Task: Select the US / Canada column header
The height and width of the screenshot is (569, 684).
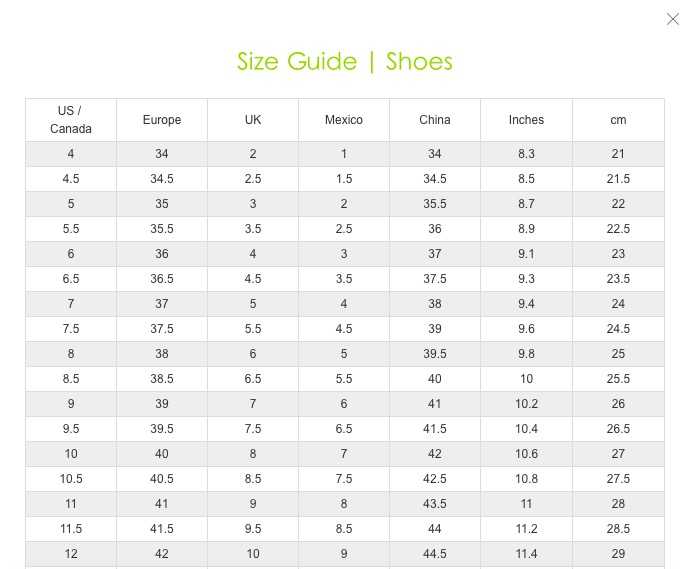Action: (71, 120)
